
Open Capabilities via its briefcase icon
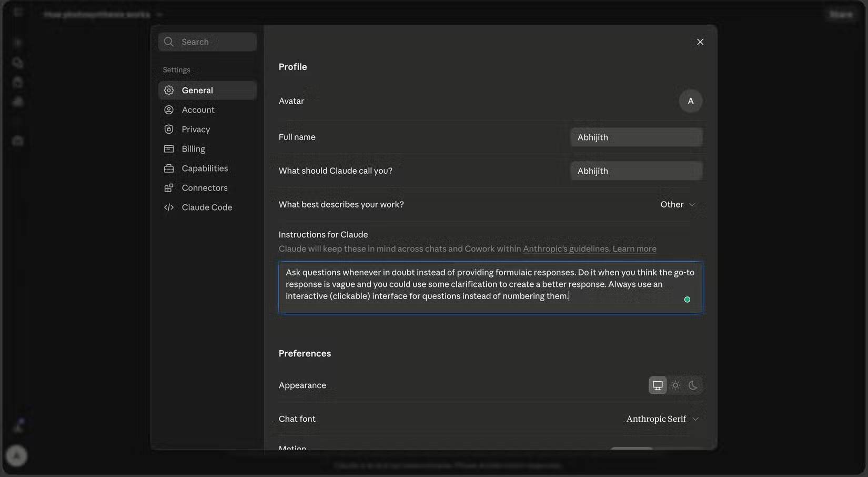pyautogui.click(x=169, y=168)
